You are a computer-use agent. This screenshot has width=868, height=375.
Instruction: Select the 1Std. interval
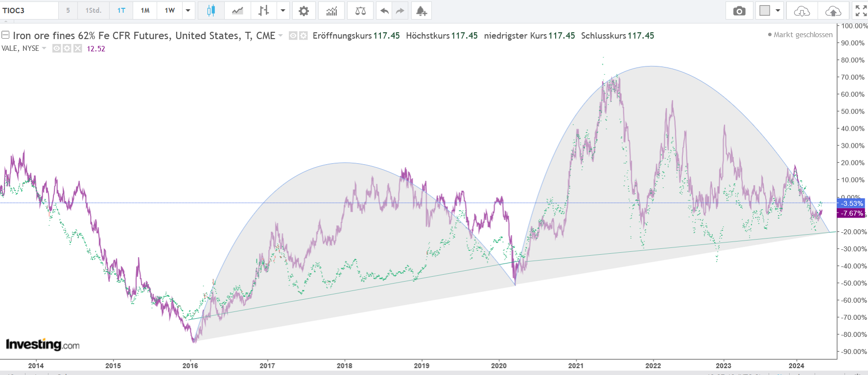[x=94, y=11]
